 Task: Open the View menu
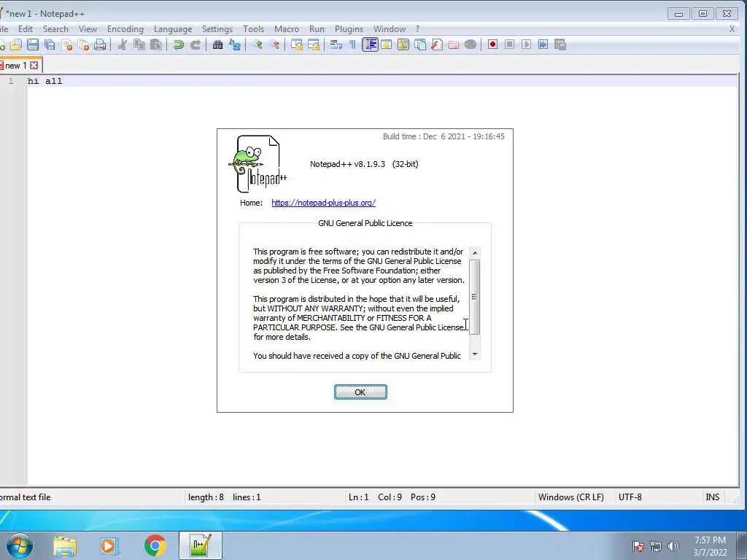88,29
